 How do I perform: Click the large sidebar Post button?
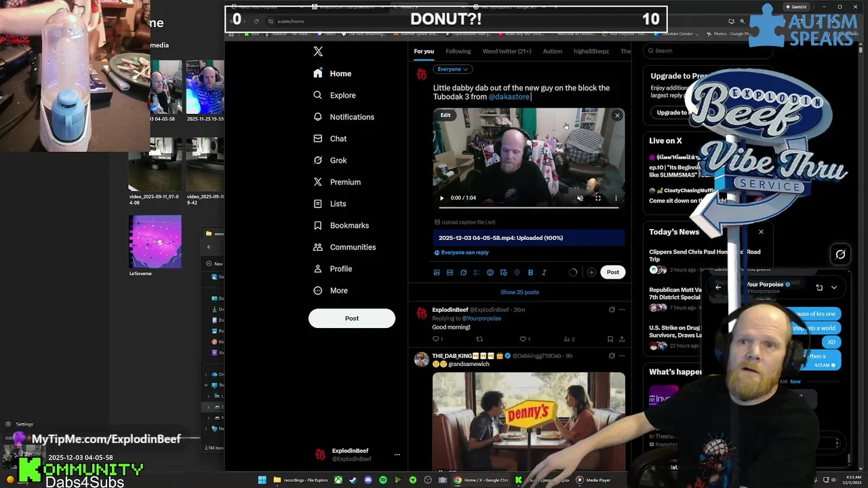click(351, 319)
